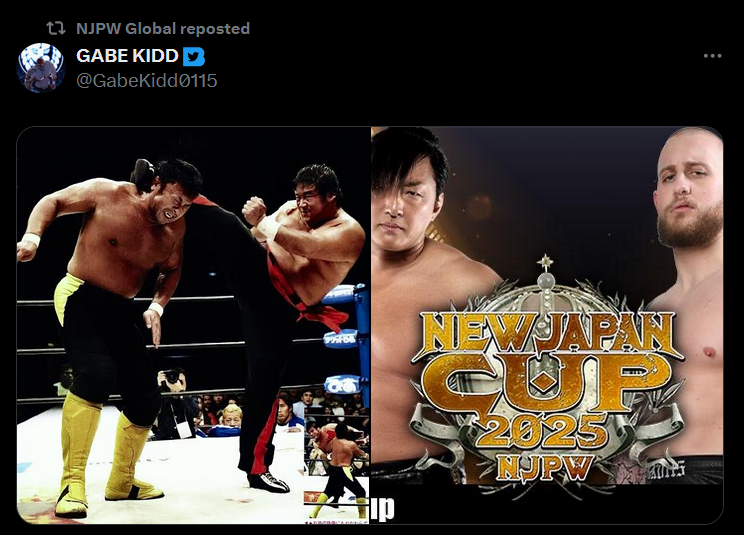
Task: Click the blue verified badge
Action: coord(194,57)
